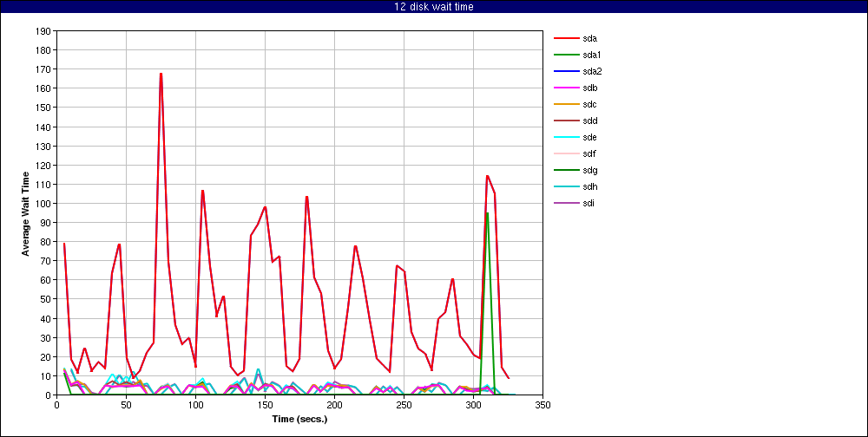This screenshot has height=437, width=868.
Task: Click the 50 y-axis tick label
Action: tap(46, 299)
